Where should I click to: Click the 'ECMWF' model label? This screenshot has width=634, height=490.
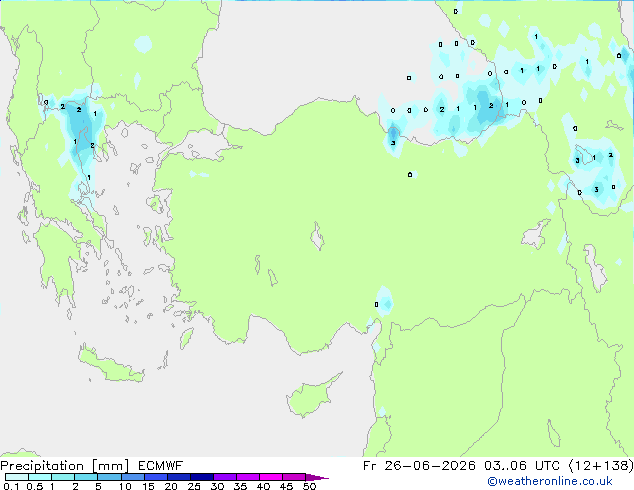pyautogui.click(x=161, y=466)
